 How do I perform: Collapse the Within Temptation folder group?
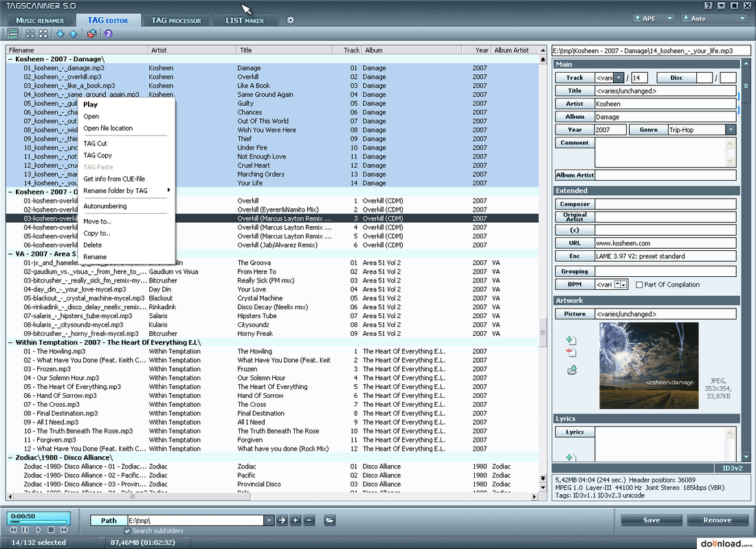click(x=10, y=343)
